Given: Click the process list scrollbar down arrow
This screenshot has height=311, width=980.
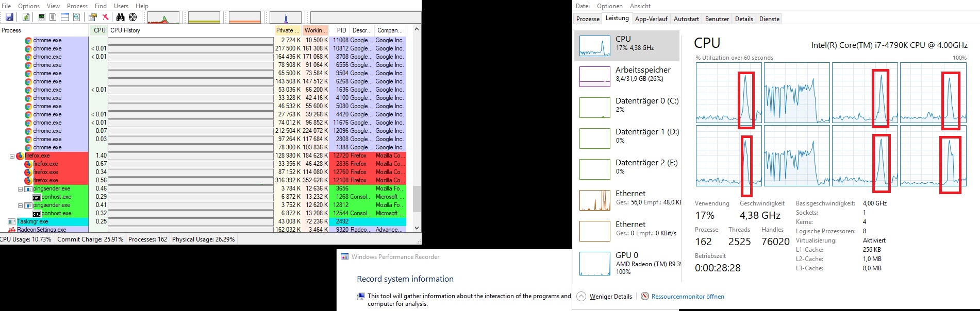Looking at the screenshot, I should pos(417,228).
